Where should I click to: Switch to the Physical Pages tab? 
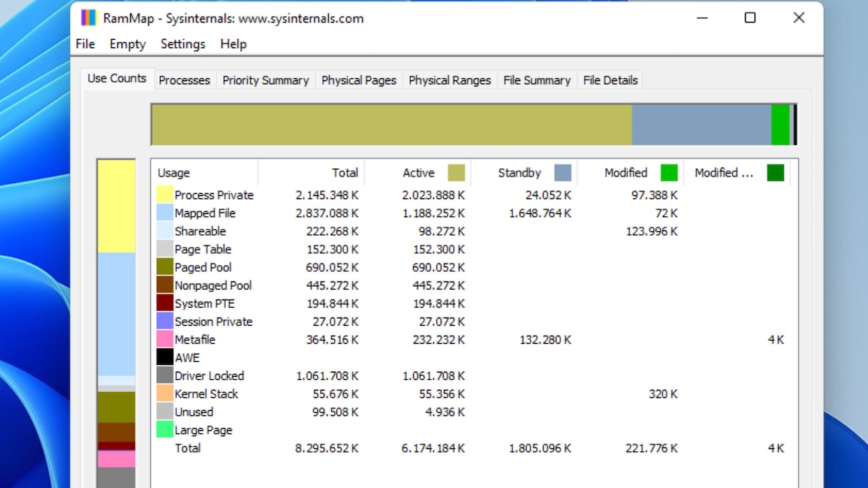pyautogui.click(x=358, y=80)
